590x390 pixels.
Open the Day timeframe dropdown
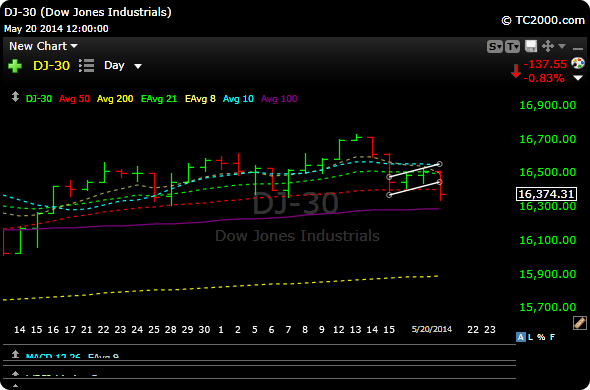[x=123, y=66]
